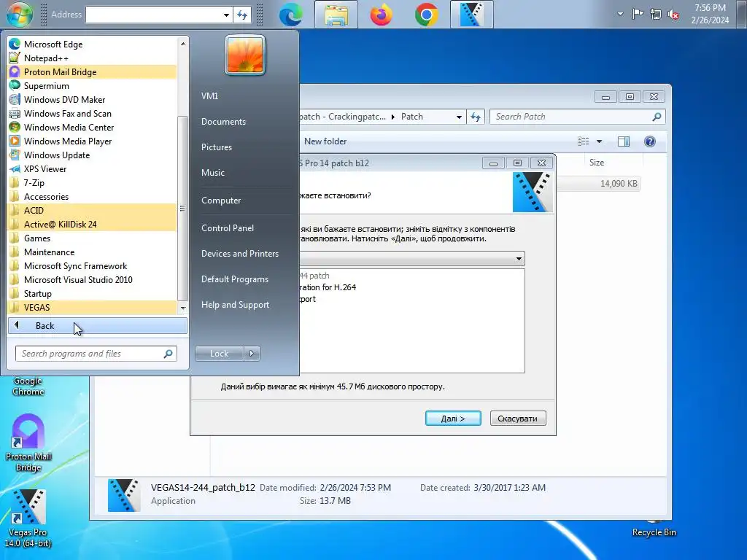Launch Supermium from the programs list
Screen dimensions: 747x560
coord(92,86)
